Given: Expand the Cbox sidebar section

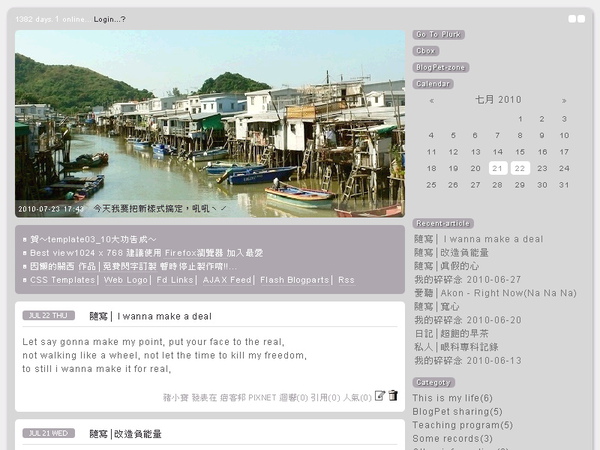Looking at the screenshot, I should pos(426,51).
